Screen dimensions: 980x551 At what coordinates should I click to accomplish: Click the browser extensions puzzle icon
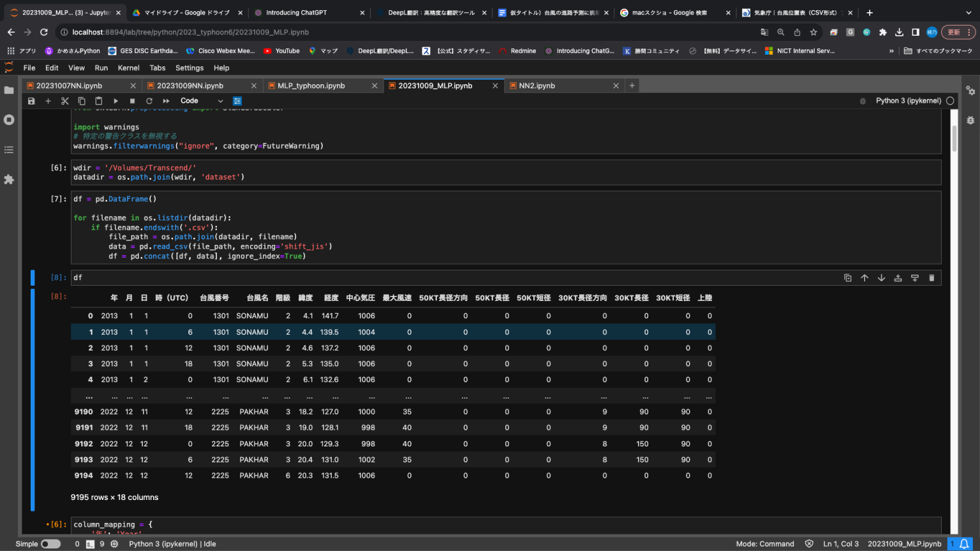tap(883, 32)
